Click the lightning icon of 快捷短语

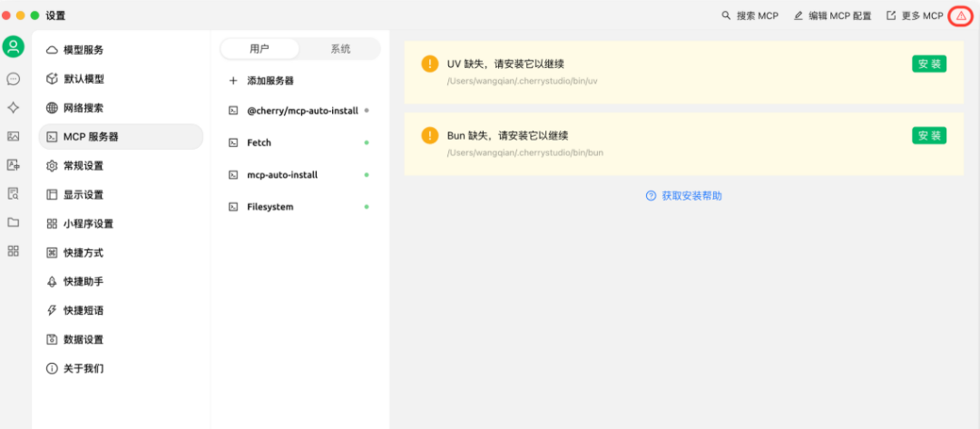click(x=52, y=310)
